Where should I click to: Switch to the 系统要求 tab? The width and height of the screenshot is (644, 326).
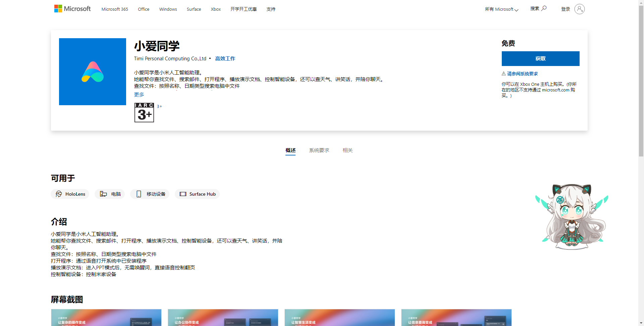pos(319,150)
